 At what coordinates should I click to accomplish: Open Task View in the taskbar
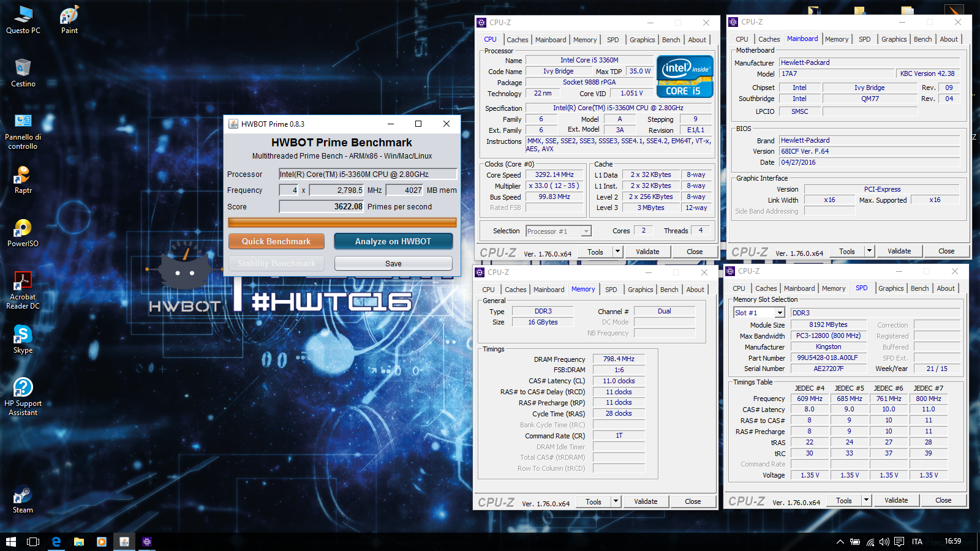33,542
